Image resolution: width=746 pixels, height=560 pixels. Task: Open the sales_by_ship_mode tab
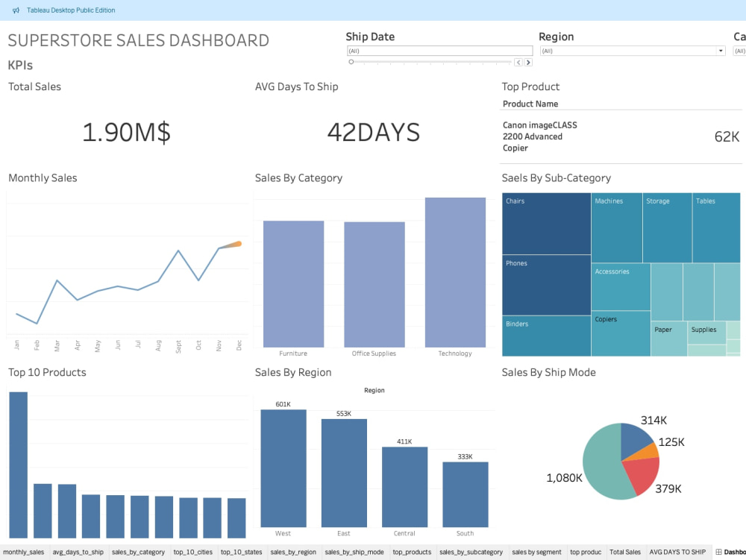click(x=354, y=552)
